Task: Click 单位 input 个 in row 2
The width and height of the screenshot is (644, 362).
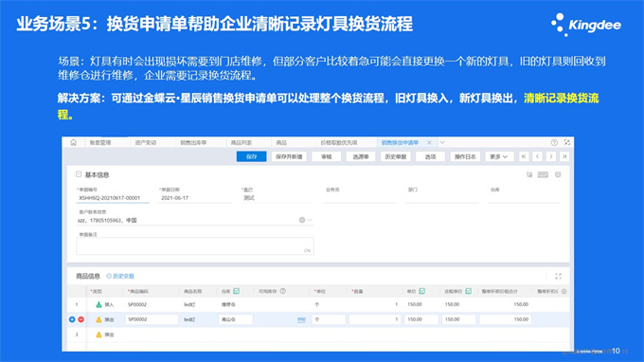Action: pos(329,319)
